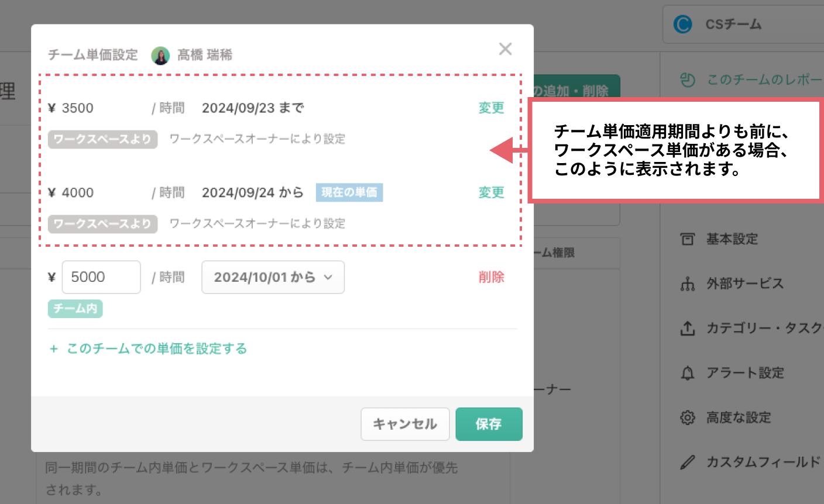The image size is (824, 504).
Task: Close the team rate settings dialog
Action: tap(505, 49)
